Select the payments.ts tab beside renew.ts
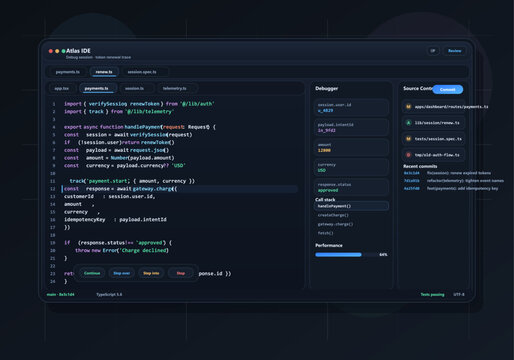 (68, 72)
